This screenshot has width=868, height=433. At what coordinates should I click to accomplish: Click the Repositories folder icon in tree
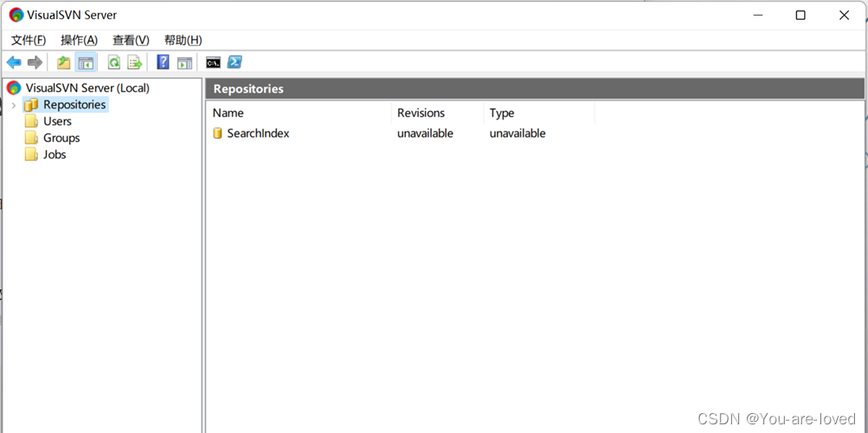pyautogui.click(x=31, y=105)
